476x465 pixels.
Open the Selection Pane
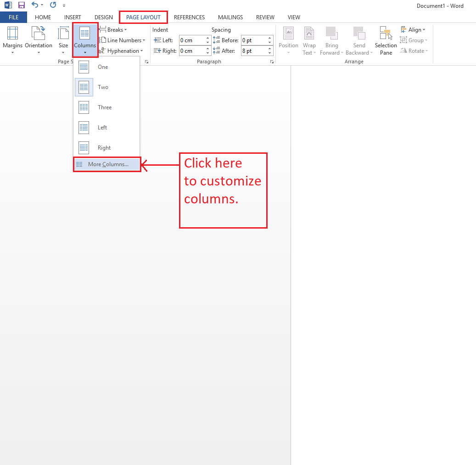386,40
